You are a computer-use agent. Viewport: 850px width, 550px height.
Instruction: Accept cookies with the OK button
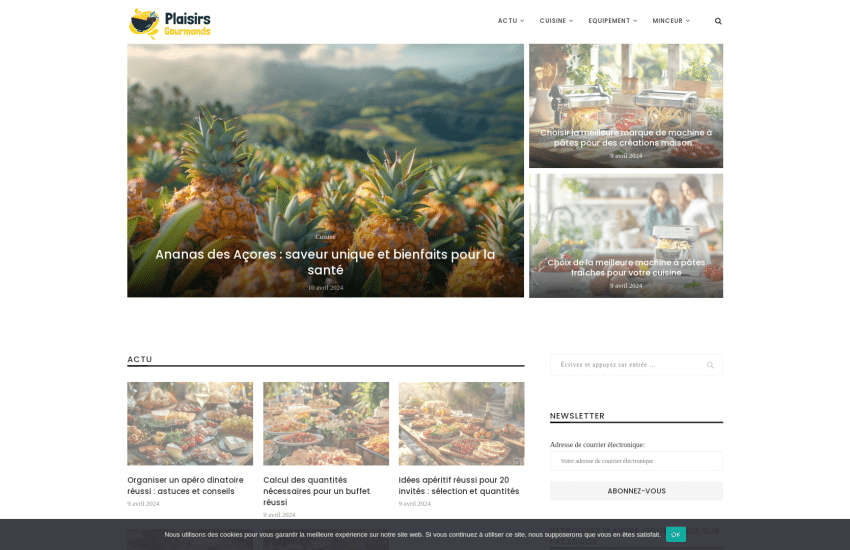coord(675,534)
